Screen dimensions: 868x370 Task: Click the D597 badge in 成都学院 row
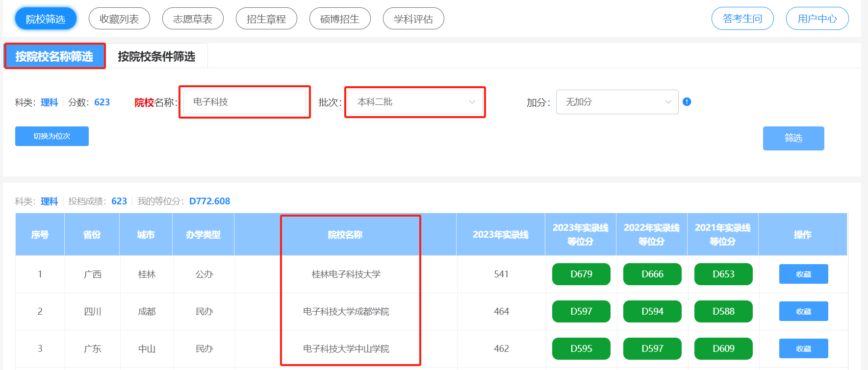click(581, 311)
